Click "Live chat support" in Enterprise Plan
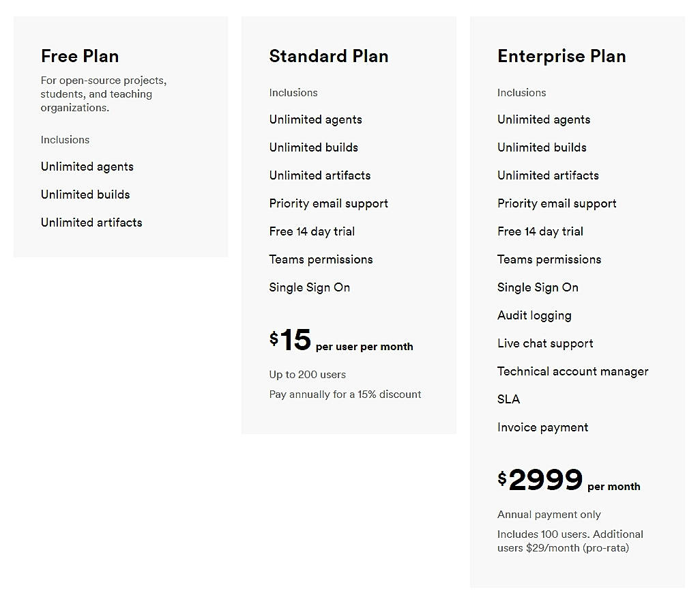The width and height of the screenshot is (700, 602). pos(545,343)
